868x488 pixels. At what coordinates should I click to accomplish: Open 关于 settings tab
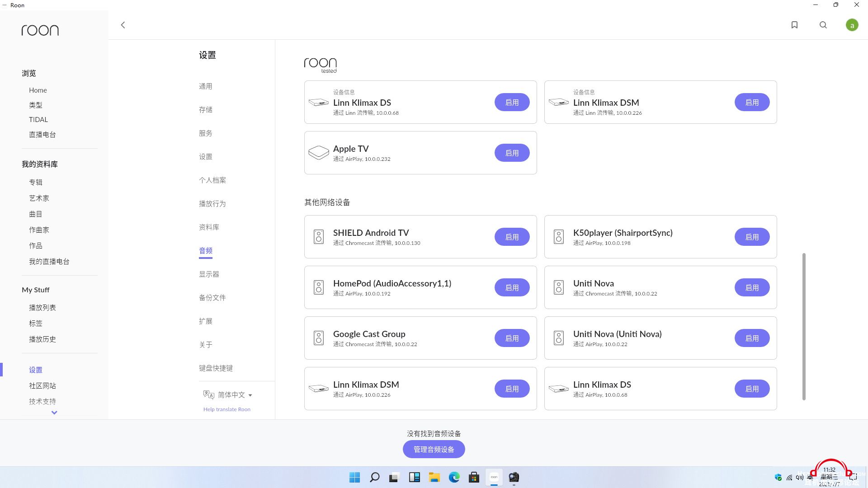coord(206,345)
